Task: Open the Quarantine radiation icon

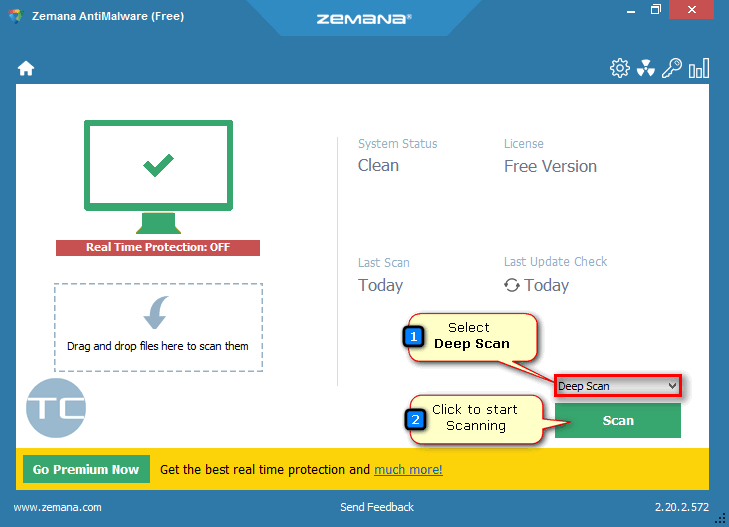Action: coord(646,68)
